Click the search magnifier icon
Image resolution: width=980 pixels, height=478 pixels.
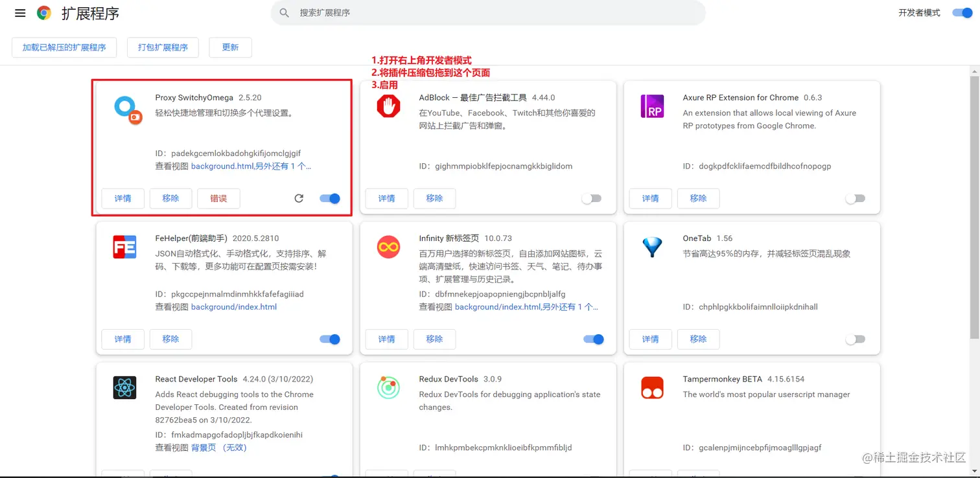click(x=284, y=13)
